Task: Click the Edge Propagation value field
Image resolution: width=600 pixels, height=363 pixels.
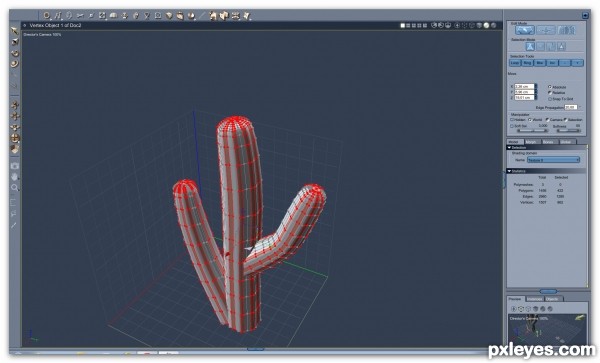Action: coord(571,107)
